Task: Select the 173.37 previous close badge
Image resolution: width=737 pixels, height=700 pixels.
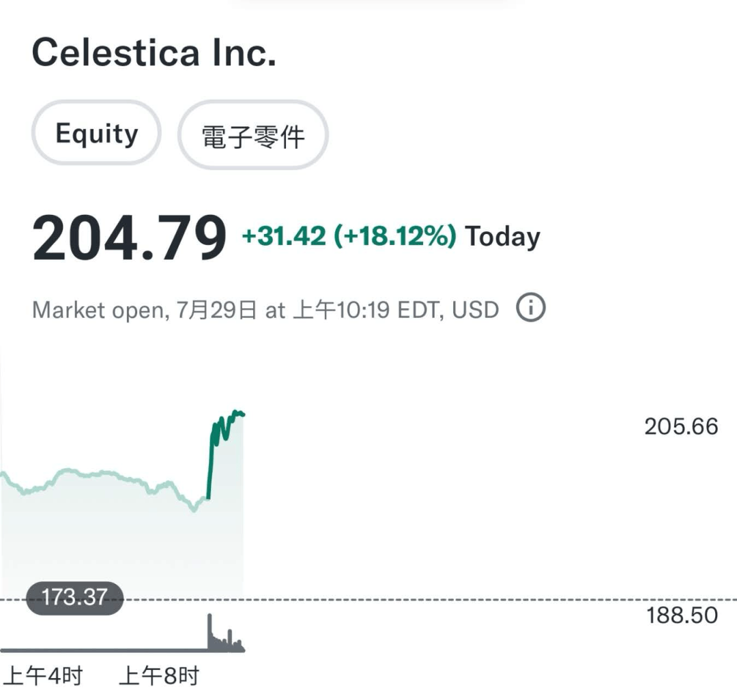Action: [75, 598]
